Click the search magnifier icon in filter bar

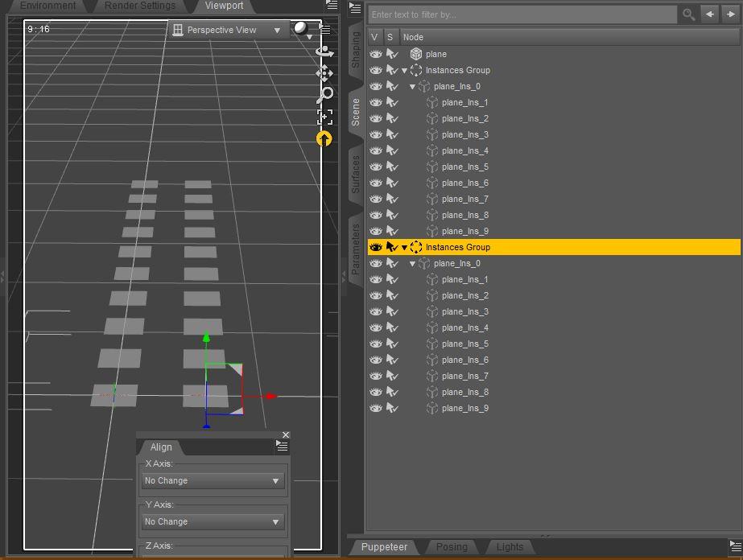(x=688, y=14)
